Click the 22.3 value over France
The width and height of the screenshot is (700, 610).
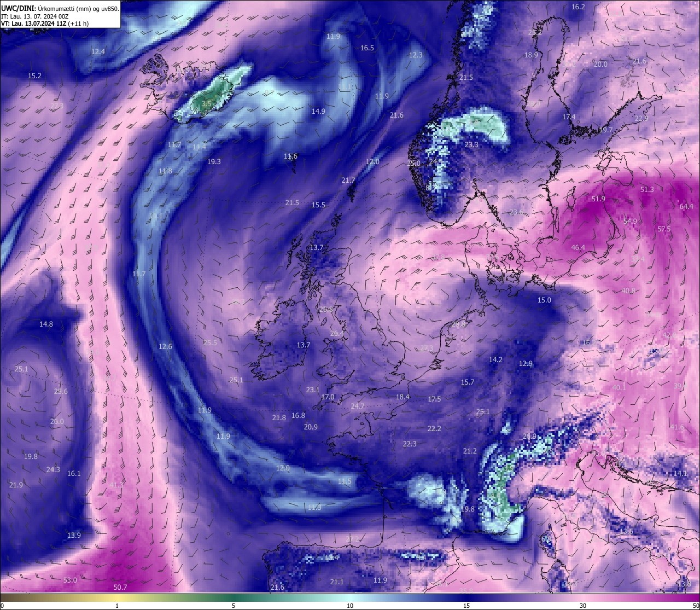pyautogui.click(x=410, y=444)
